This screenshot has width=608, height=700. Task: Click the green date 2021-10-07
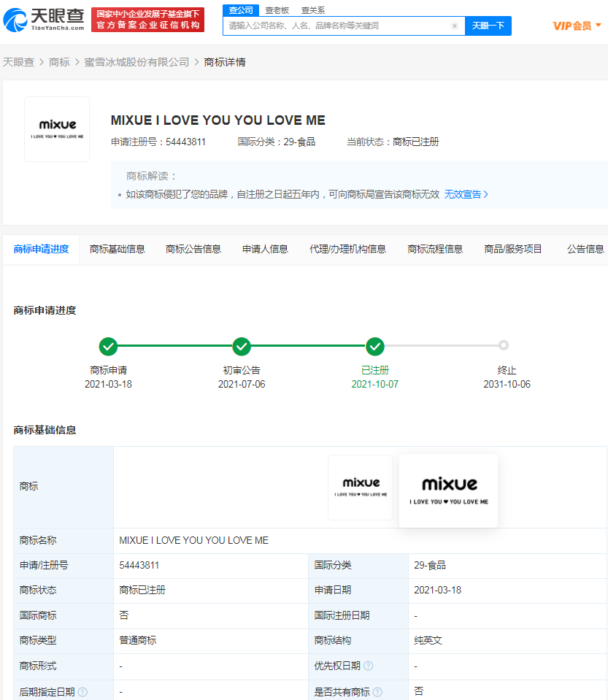tap(375, 384)
